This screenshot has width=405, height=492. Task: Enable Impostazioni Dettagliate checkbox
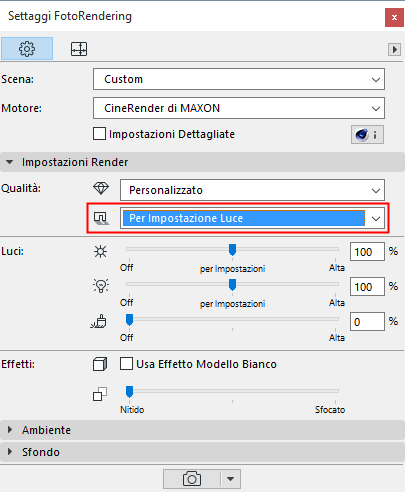coord(99,134)
